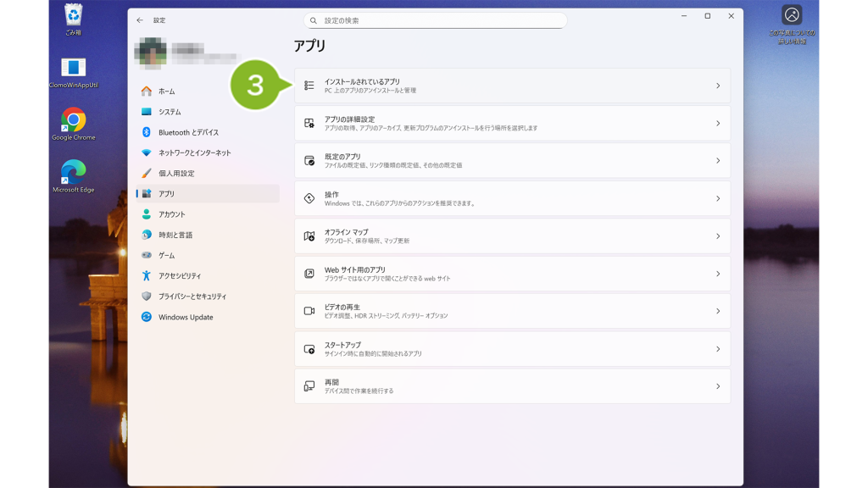Select the Microsoft Edge desktop icon
868x488 pixels.
click(73, 176)
